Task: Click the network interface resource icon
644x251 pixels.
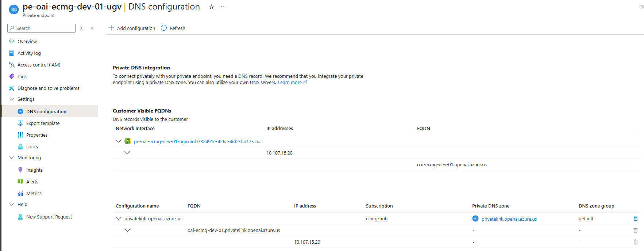Action: coord(128,141)
